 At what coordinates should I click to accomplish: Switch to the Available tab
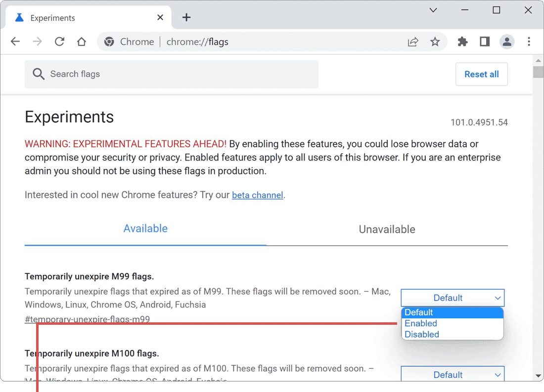click(145, 228)
